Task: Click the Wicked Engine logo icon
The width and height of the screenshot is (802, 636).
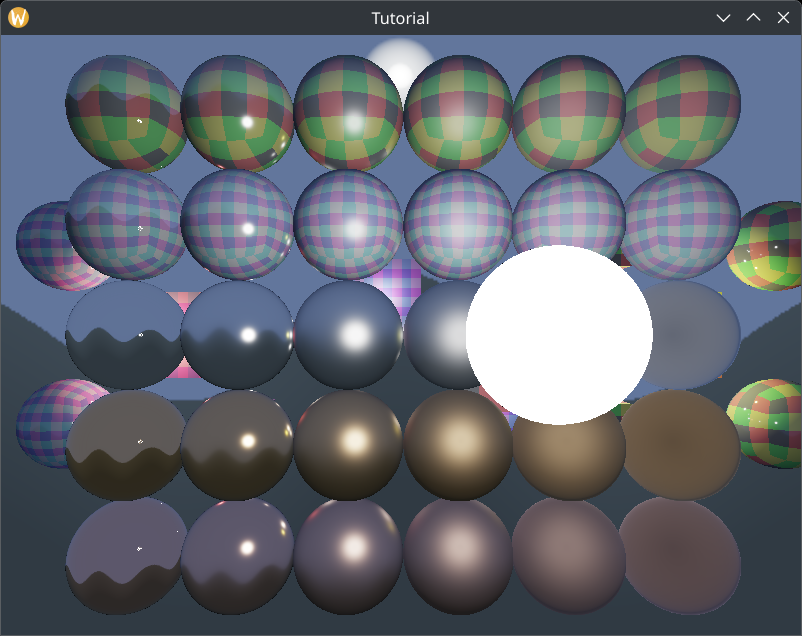Action: 18,17
